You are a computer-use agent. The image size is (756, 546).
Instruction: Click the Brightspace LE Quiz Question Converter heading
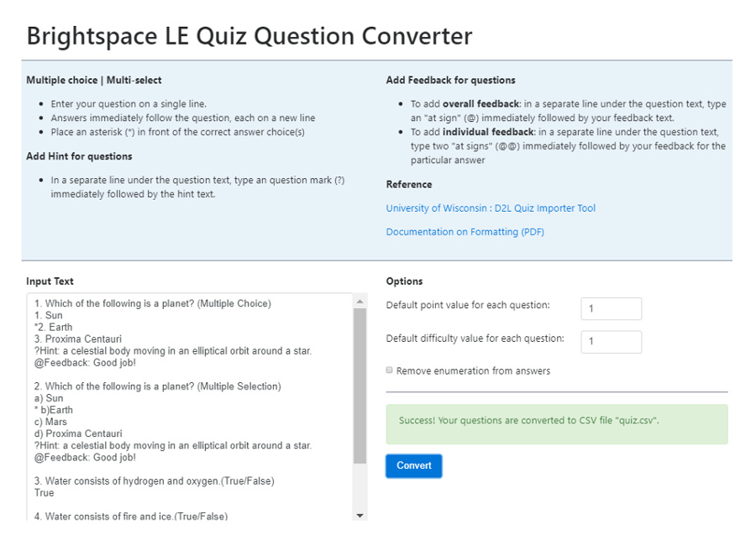point(249,35)
